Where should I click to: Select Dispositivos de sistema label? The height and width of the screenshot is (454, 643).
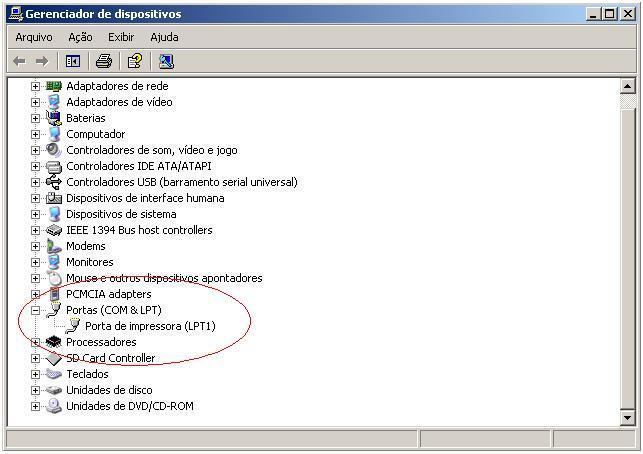[121, 214]
